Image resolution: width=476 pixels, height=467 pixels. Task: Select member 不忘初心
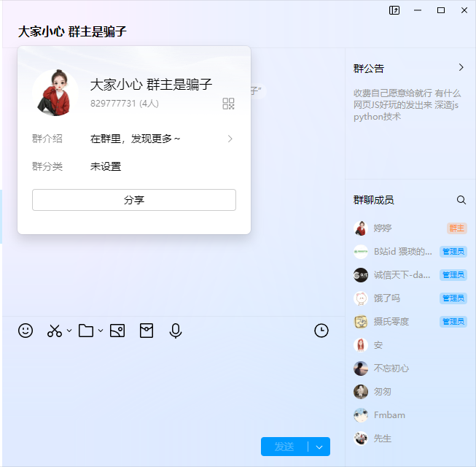click(x=410, y=368)
